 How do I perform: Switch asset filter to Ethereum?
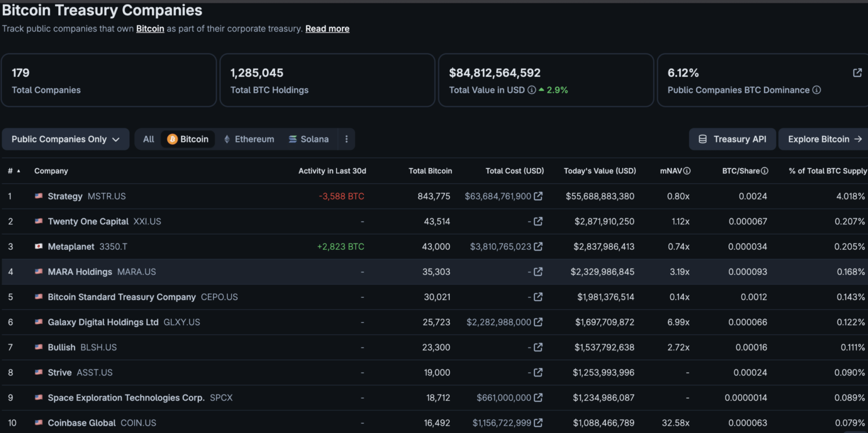coord(249,139)
